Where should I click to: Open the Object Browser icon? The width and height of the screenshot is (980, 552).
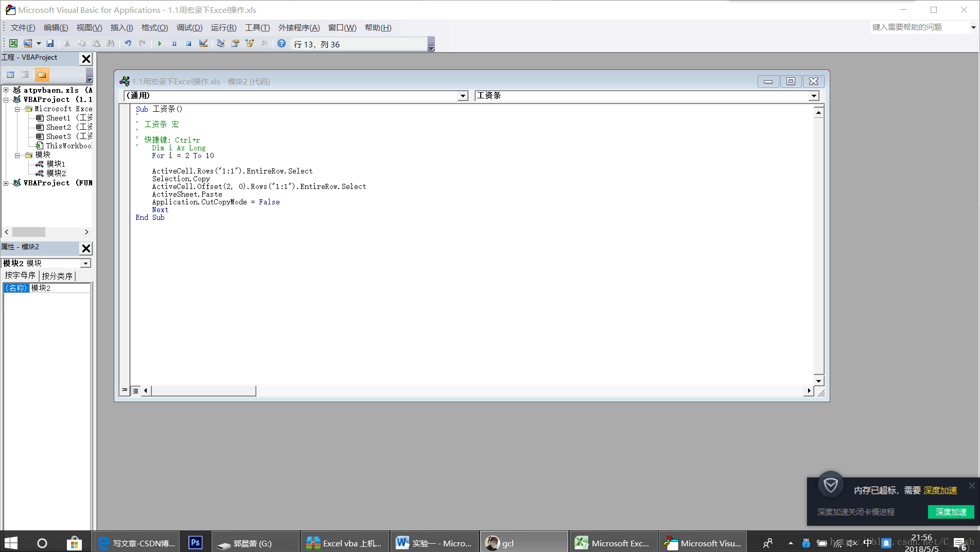[250, 44]
